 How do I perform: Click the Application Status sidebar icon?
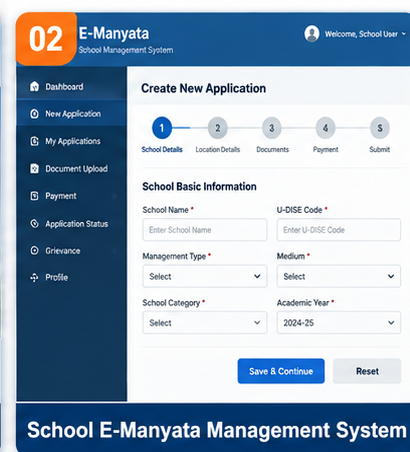[34, 223]
